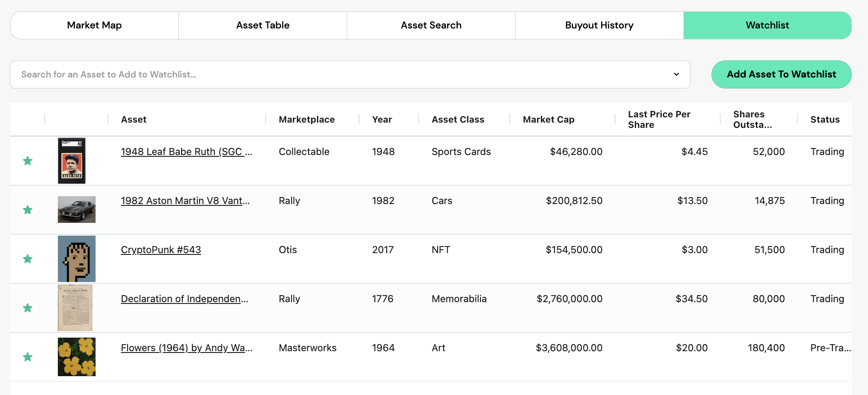Open the CryptoPunk #543 asset link
This screenshot has width=868, height=395.
[x=161, y=250]
